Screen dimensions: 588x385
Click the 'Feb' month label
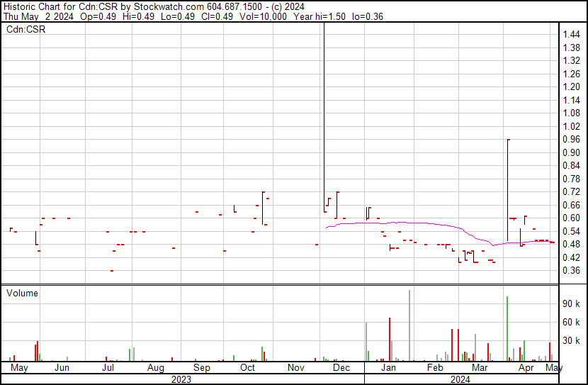pos(435,368)
